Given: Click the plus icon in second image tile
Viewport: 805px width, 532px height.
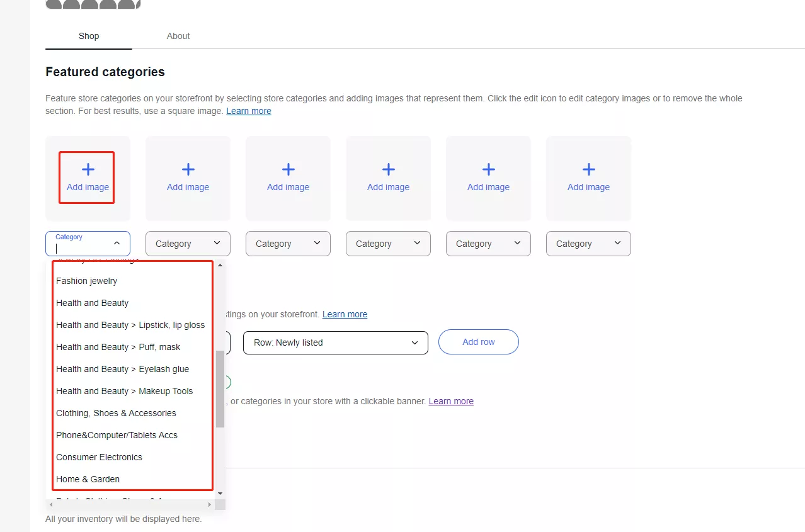Looking at the screenshot, I should coord(188,169).
